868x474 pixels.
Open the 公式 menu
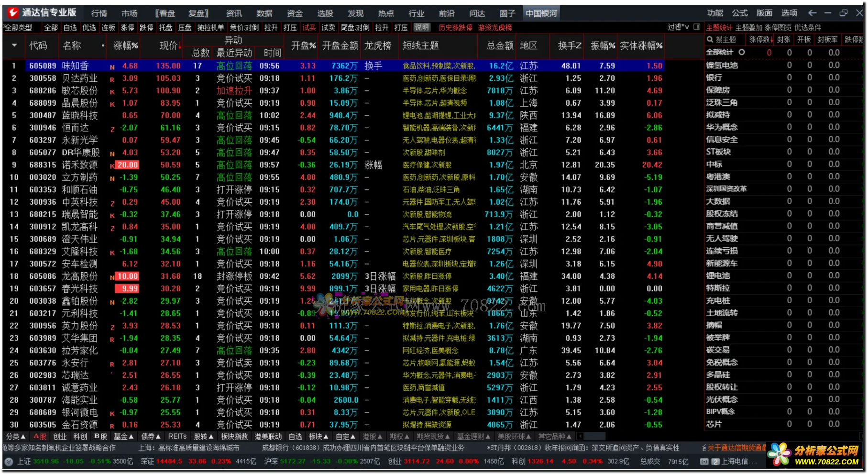click(x=739, y=13)
